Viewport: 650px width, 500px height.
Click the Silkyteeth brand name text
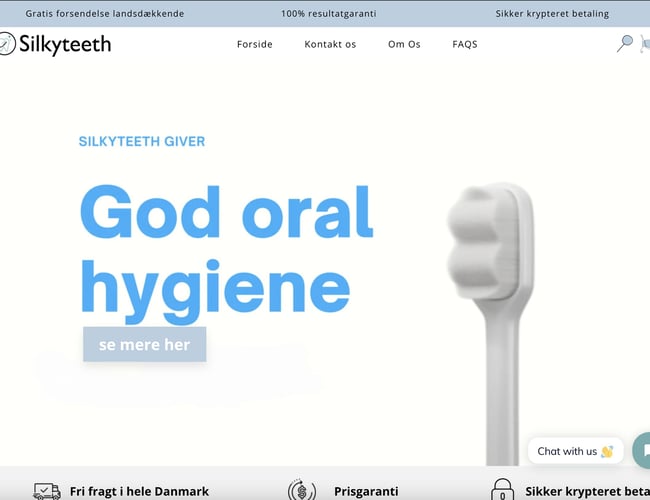(65, 44)
